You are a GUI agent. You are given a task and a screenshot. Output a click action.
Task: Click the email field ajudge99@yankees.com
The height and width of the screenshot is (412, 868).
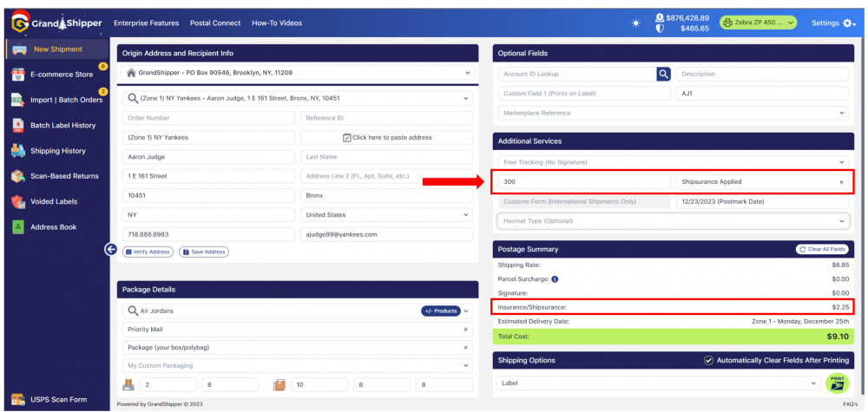point(386,234)
